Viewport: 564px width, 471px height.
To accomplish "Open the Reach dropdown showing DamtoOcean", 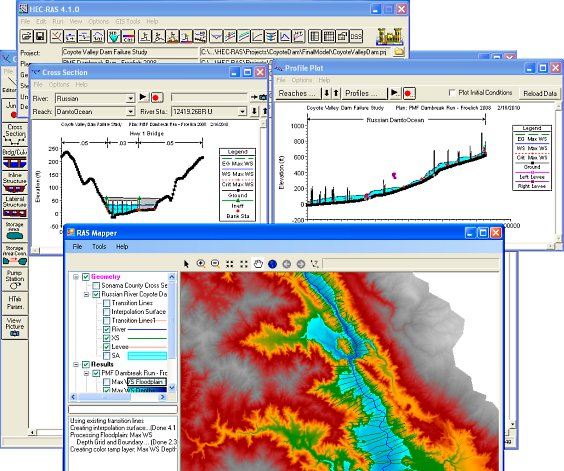I will point(130,112).
